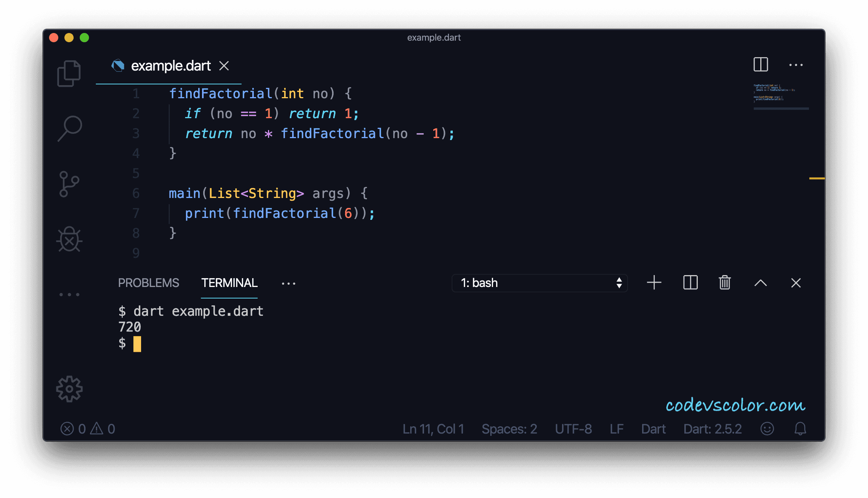This screenshot has width=868, height=498.
Task: Click 'int' type keyword on line 1
Action: pos(293,94)
